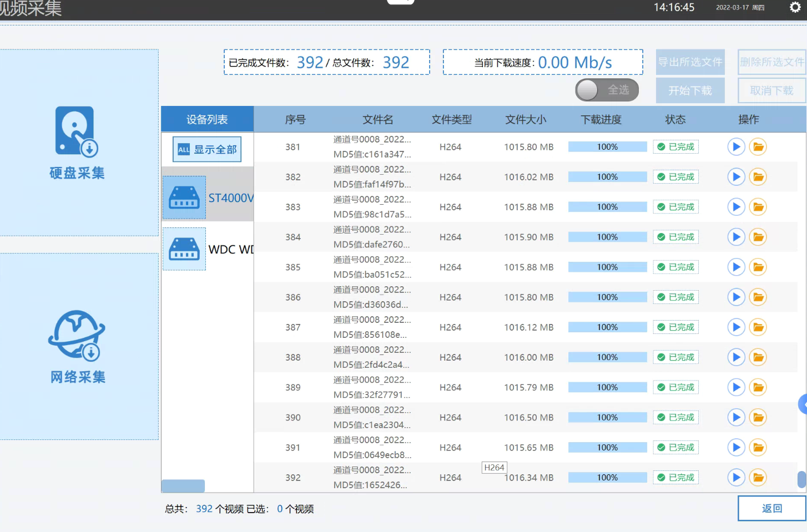Play the video in row 382
This screenshot has height=532, width=807.
pos(736,177)
